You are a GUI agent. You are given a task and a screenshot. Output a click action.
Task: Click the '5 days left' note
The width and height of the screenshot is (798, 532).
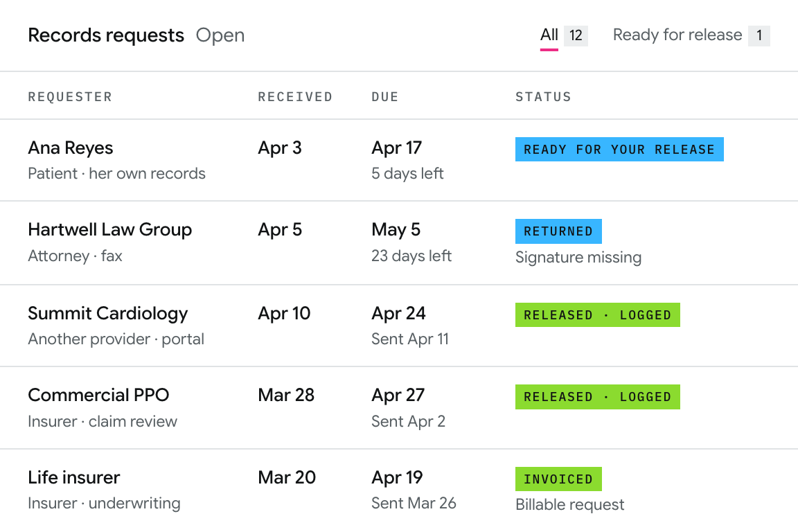coord(407,174)
